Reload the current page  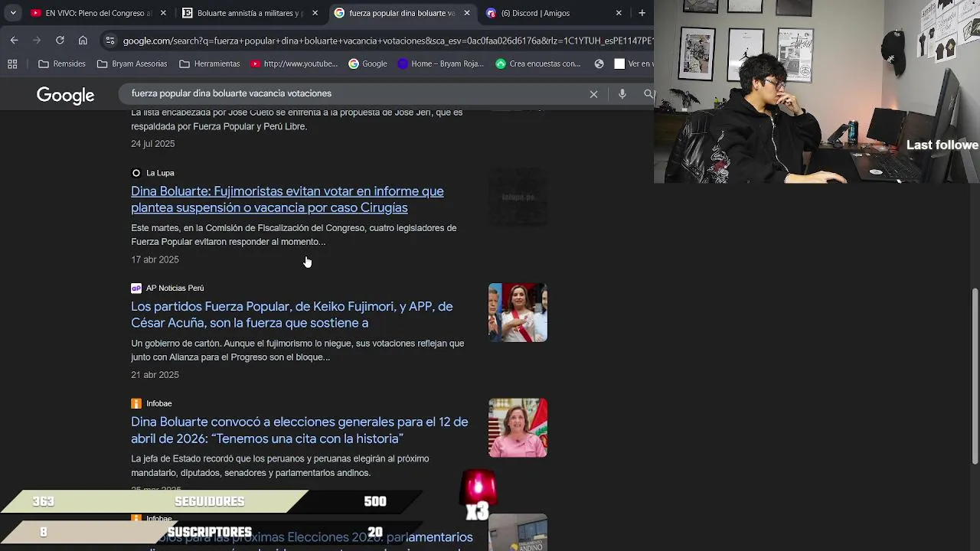[x=60, y=40]
